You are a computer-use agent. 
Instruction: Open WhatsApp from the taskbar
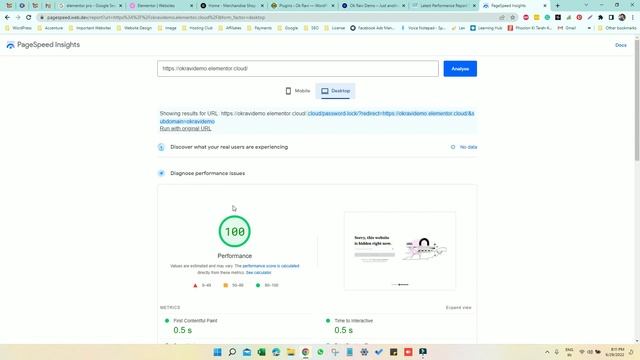coord(320,352)
